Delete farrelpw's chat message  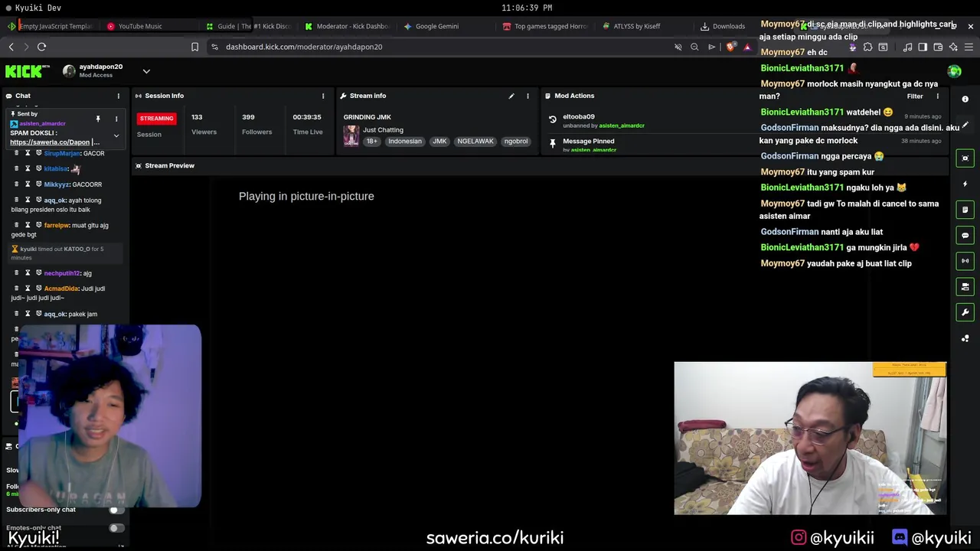pyautogui.click(x=17, y=226)
